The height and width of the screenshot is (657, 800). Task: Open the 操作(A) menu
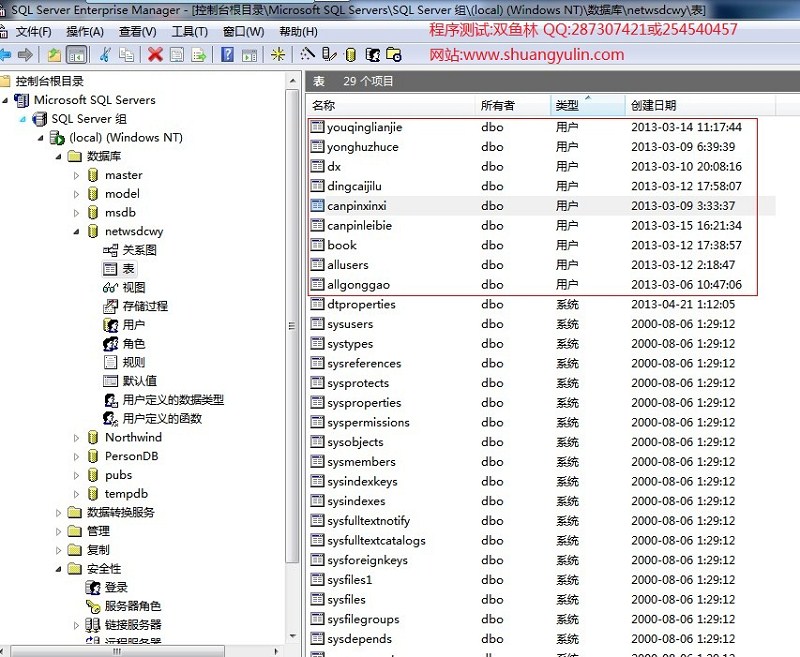pyautogui.click(x=85, y=32)
